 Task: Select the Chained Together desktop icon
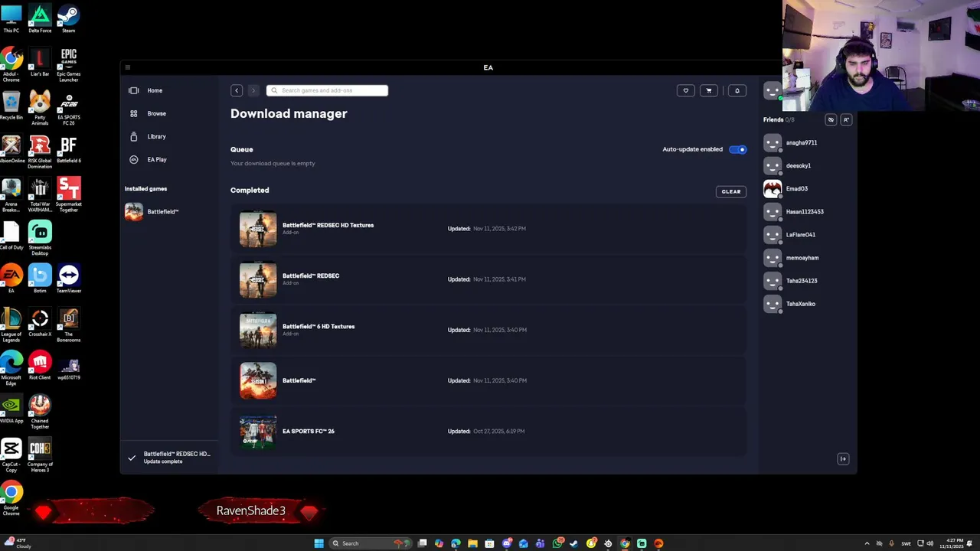[40, 412]
